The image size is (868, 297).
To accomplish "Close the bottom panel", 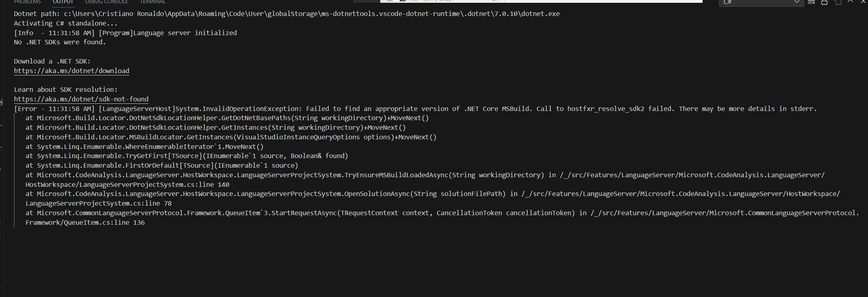I will coord(863,2).
